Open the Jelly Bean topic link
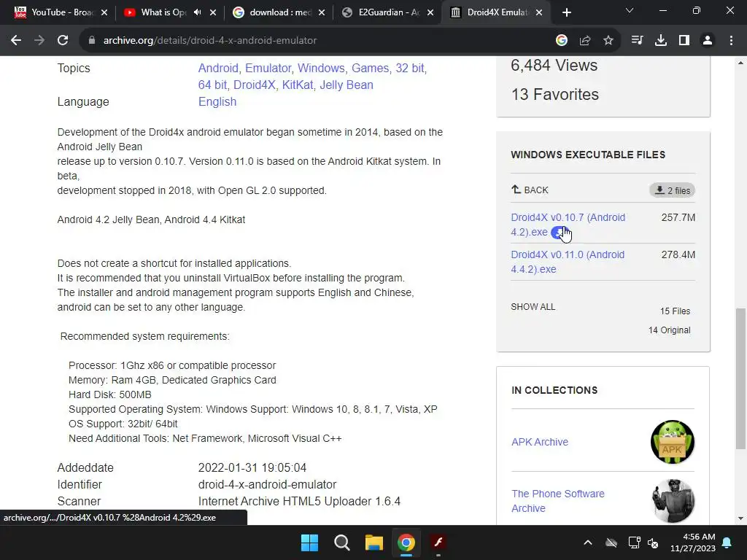Image resolution: width=747 pixels, height=560 pixels. click(x=347, y=85)
